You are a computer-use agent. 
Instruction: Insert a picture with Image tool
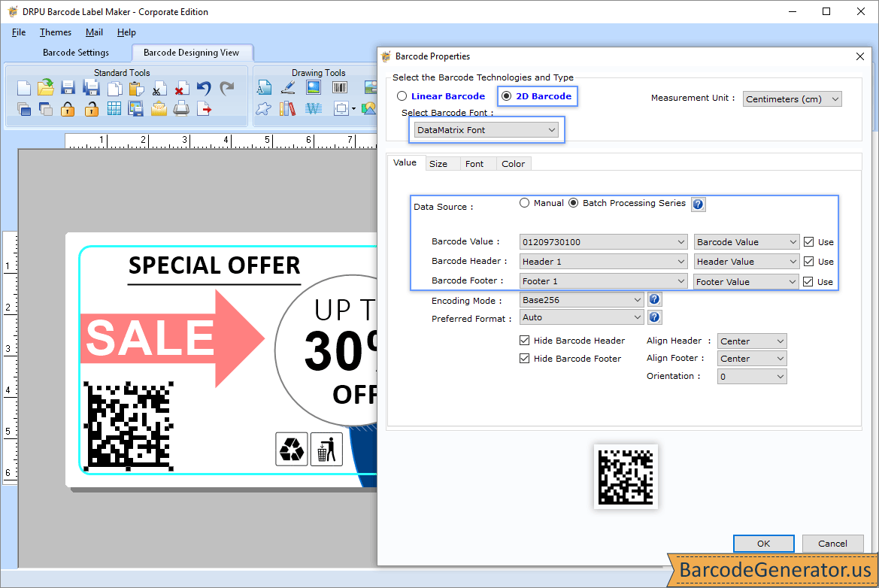[314, 87]
